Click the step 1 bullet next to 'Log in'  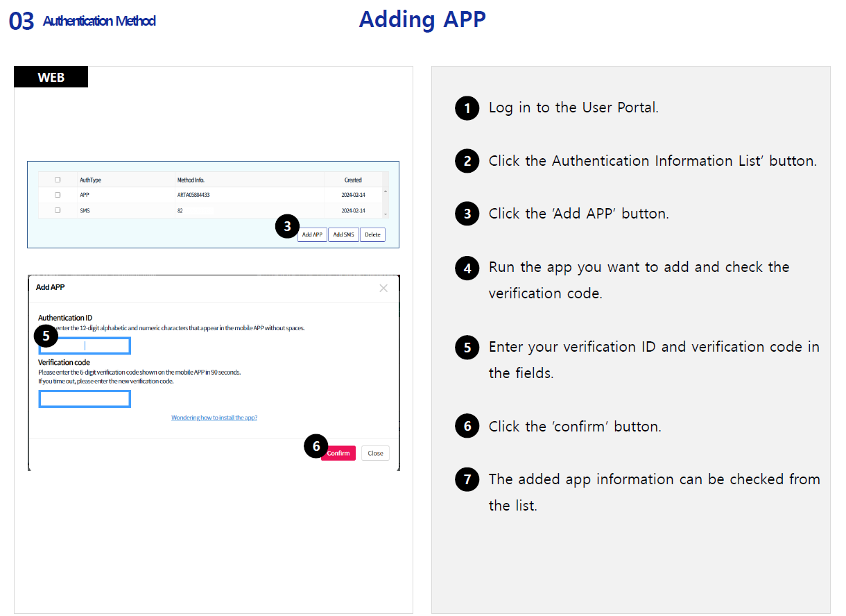[467, 108]
